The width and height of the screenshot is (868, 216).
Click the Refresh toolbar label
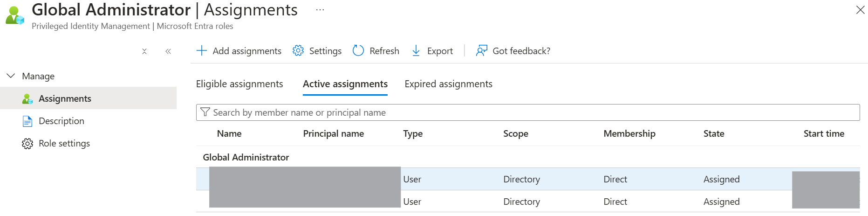pos(384,51)
